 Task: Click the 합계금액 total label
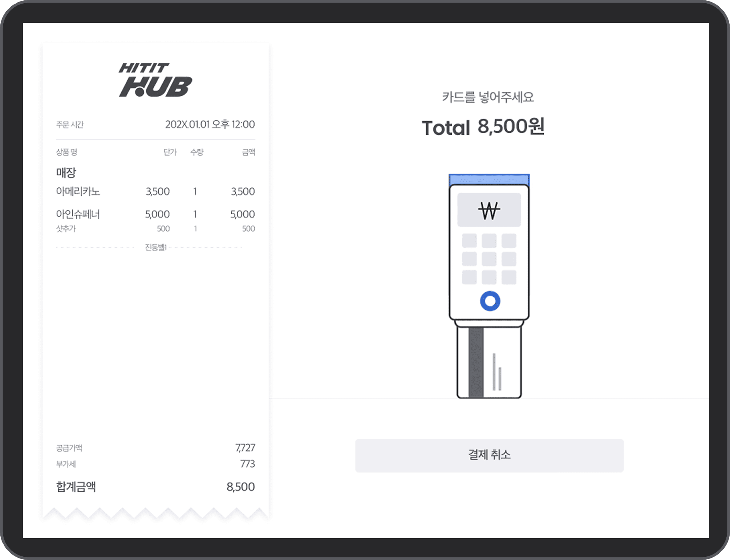[76, 487]
